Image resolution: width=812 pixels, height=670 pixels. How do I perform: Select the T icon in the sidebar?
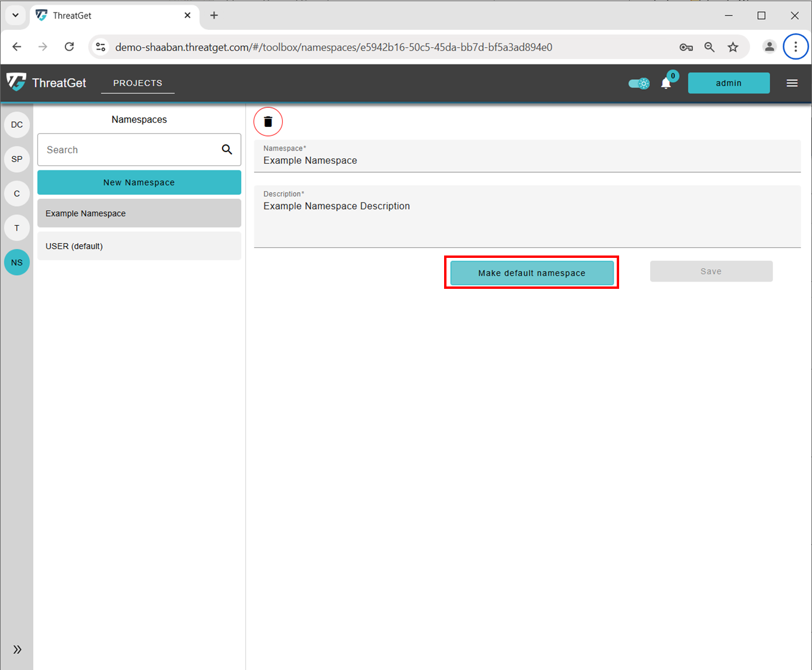(17, 228)
